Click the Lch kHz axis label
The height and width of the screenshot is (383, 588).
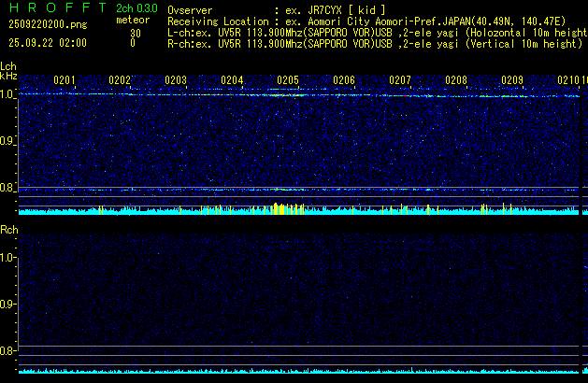tap(9, 71)
